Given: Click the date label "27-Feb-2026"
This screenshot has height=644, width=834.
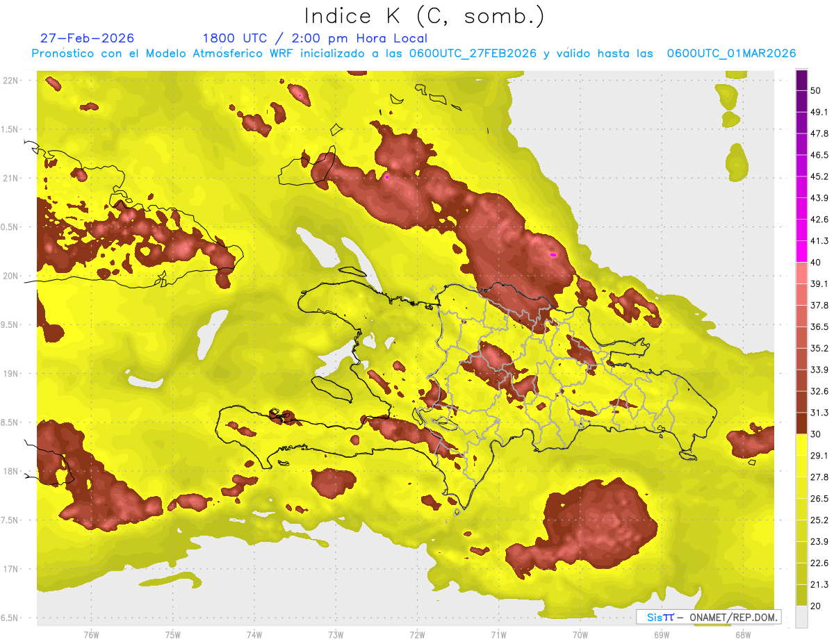Looking at the screenshot, I should pyautogui.click(x=87, y=38).
